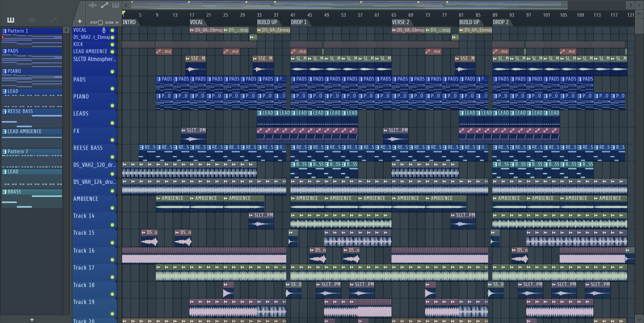Jump to the VERSE 2 marker
Image resolution: width=644 pixels, height=323 pixels.
400,22
